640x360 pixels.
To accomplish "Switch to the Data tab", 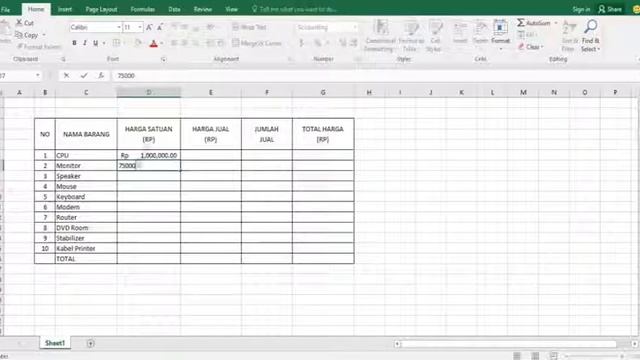I will (x=174, y=9).
